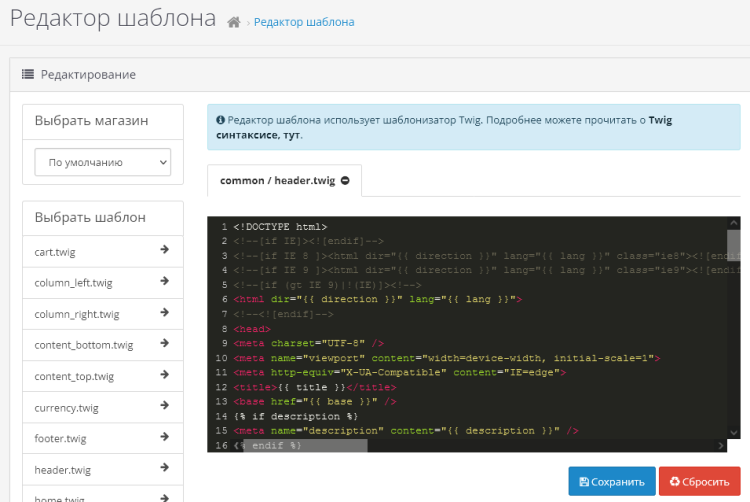The height and width of the screenshot is (502, 750).
Task: Click arrow icon next to footer.twig
Action: click(x=165, y=437)
